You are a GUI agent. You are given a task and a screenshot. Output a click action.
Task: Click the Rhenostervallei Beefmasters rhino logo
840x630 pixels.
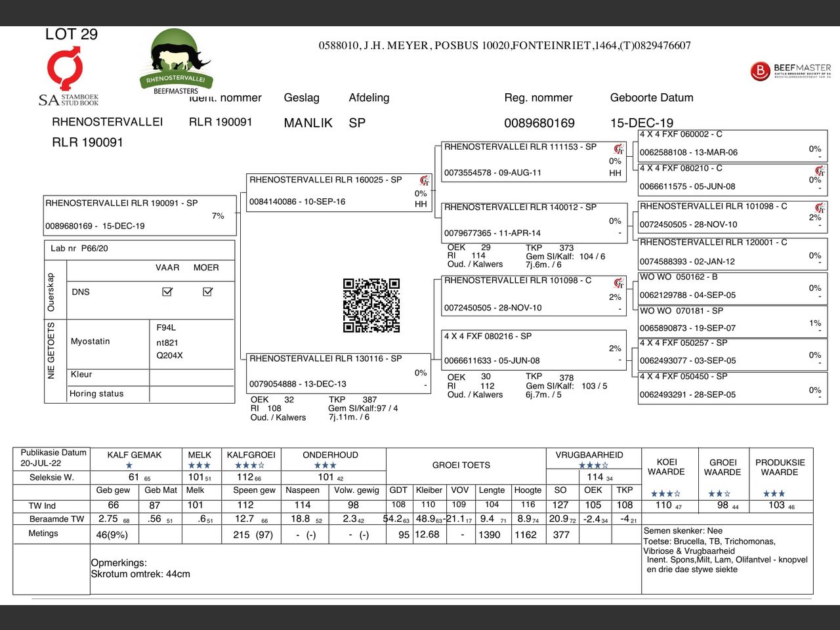pyautogui.click(x=175, y=62)
